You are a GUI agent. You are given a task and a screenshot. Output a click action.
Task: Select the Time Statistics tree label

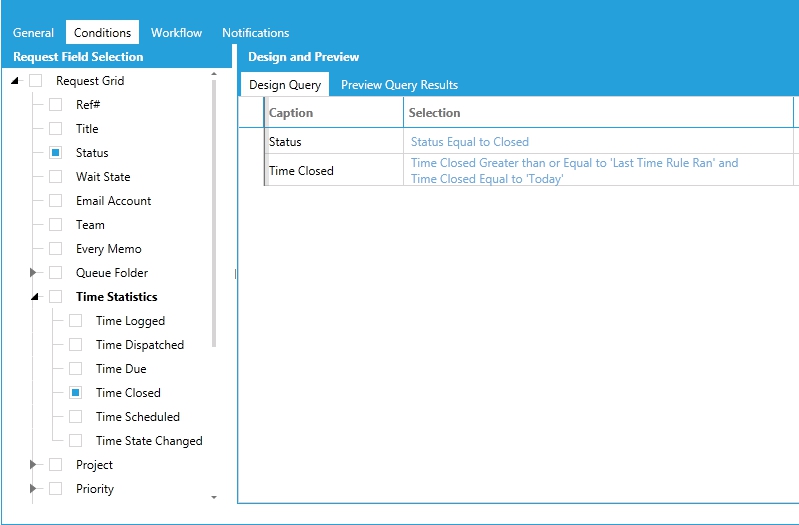[117, 297]
